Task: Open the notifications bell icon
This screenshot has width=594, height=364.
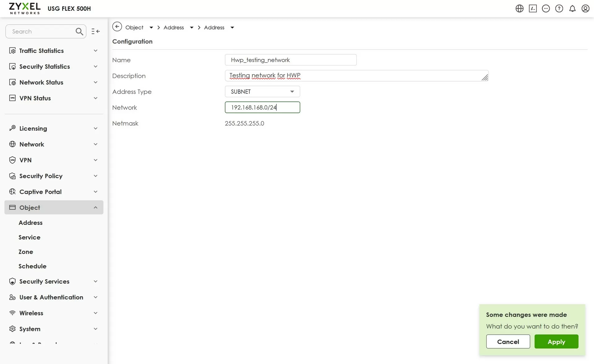Action: 572,8
